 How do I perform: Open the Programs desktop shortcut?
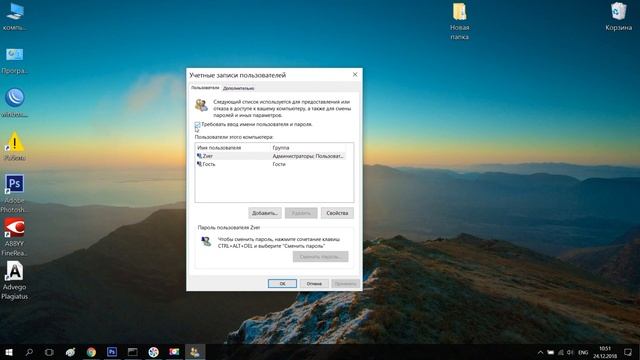coord(15,61)
